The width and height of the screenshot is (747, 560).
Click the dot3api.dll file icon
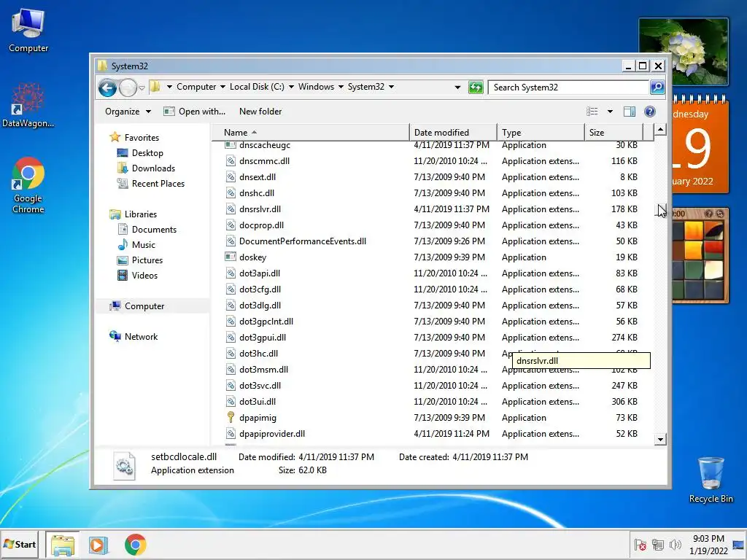(231, 273)
